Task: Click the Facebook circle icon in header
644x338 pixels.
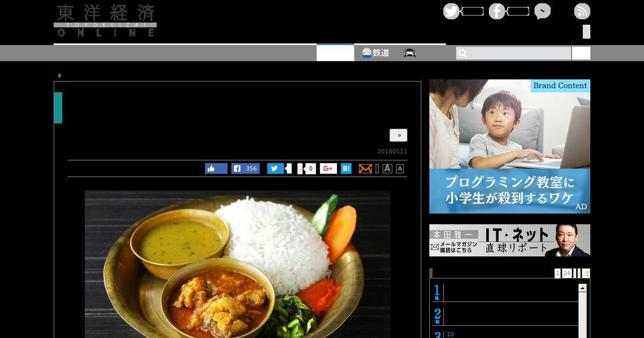Action: point(497,11)
